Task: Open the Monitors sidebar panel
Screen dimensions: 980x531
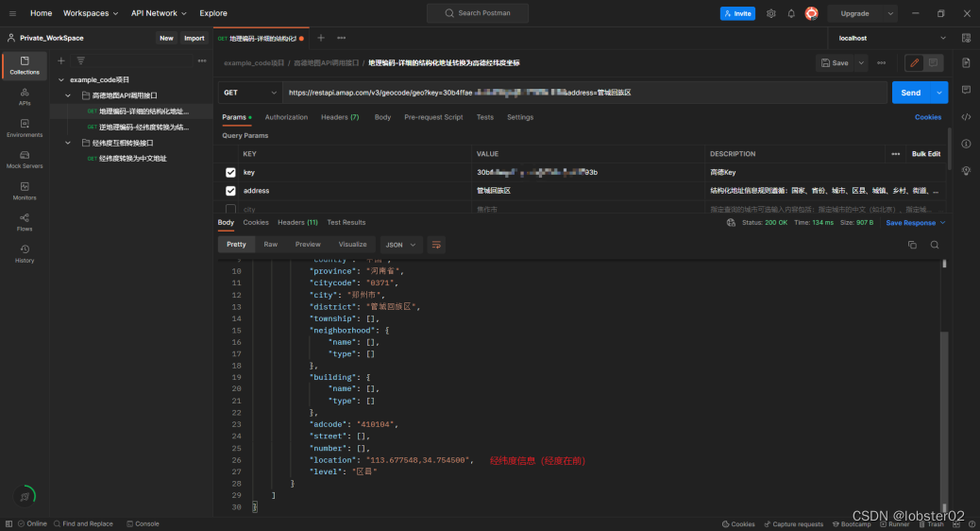Action: [25, 192]
